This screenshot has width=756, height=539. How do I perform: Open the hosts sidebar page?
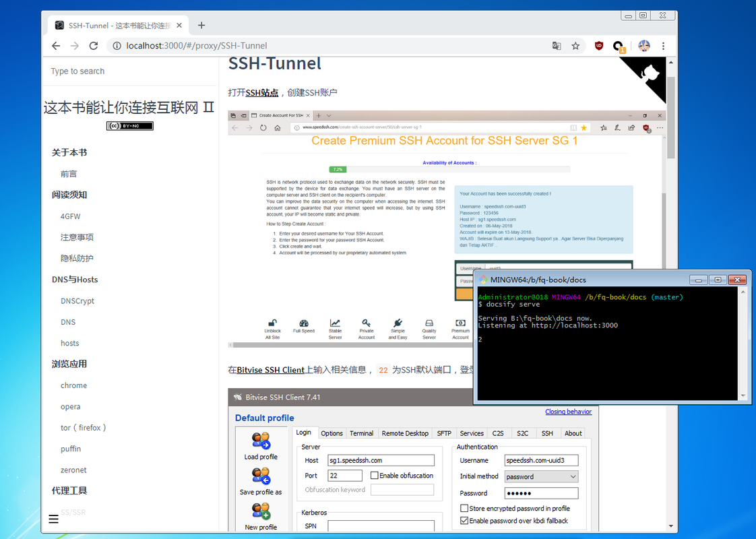(x=70, y=343)
